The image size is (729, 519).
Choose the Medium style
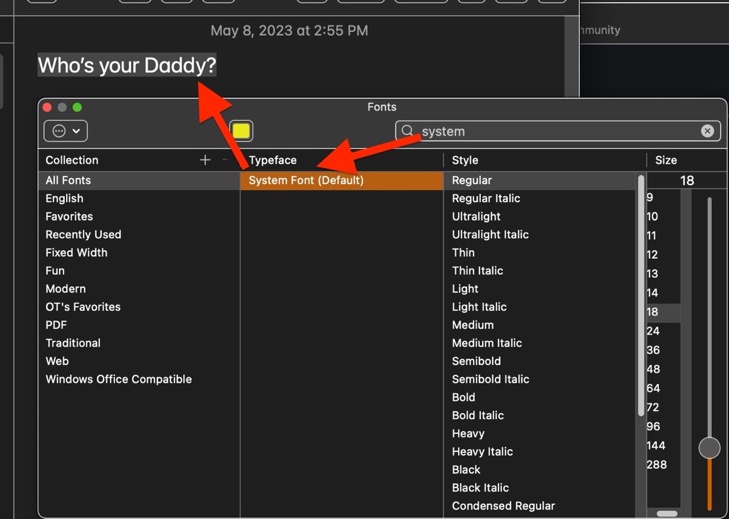(540, 326)
